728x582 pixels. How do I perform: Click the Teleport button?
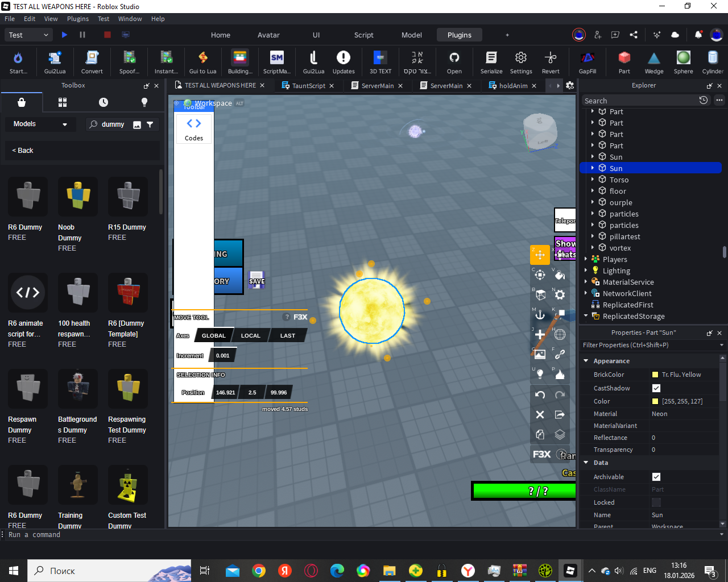(x=565, y=221)
